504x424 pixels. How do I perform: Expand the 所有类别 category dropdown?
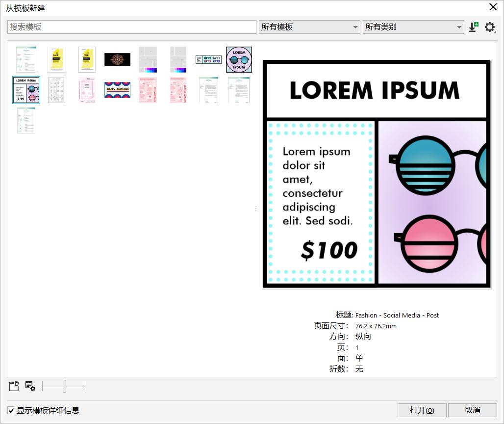click(x=413, y=27)
